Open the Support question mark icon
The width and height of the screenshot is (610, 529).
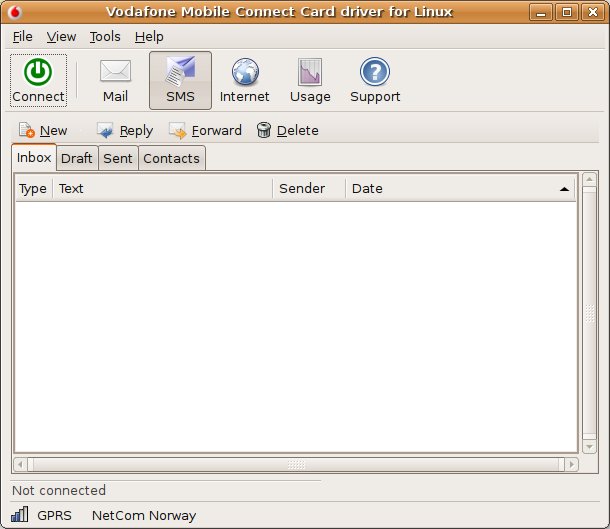click(x=375, y=72)
